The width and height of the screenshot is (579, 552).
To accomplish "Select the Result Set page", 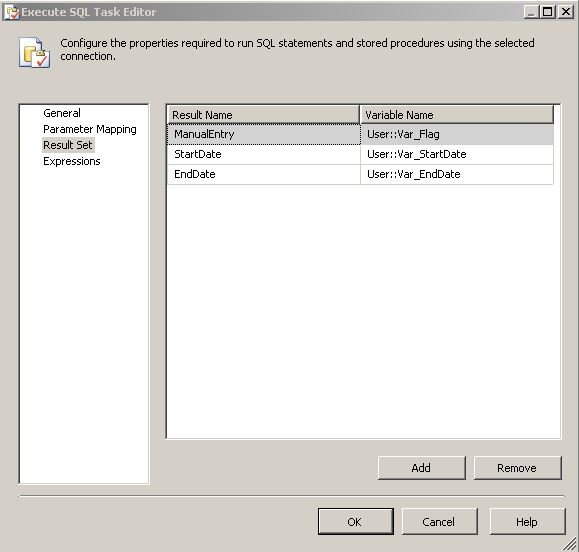I will pyautogui.click(x=68, y=145).
